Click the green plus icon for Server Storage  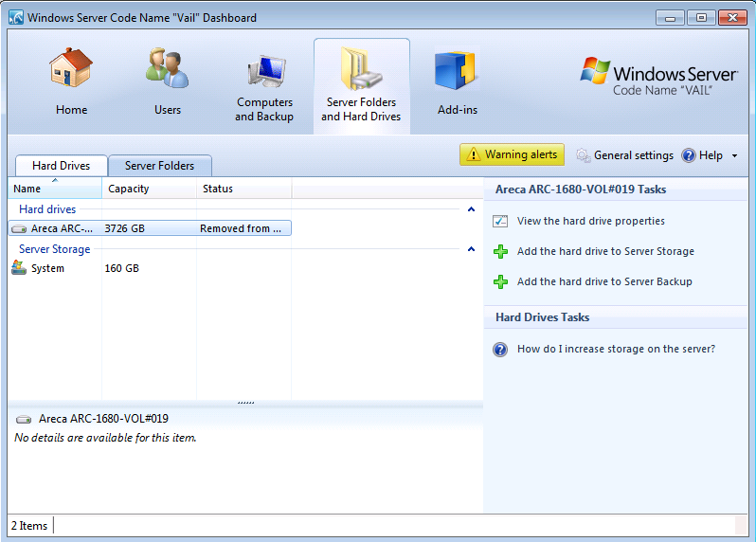click(500, 252)
